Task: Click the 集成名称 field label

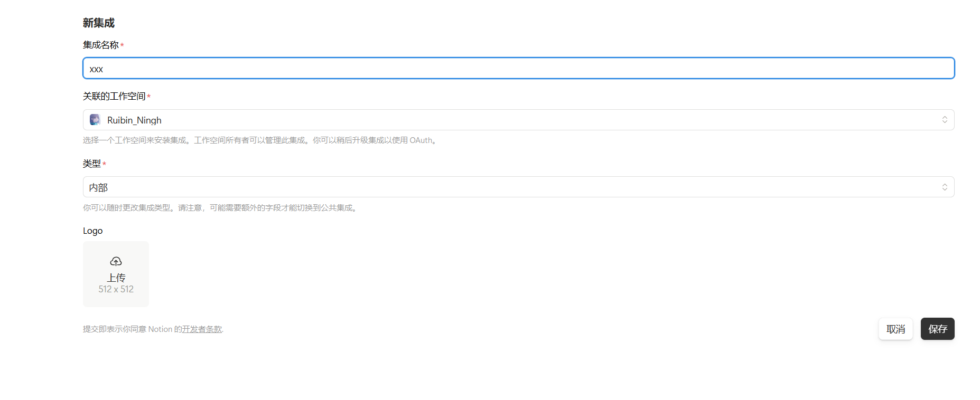Action: tap(101, 45)
